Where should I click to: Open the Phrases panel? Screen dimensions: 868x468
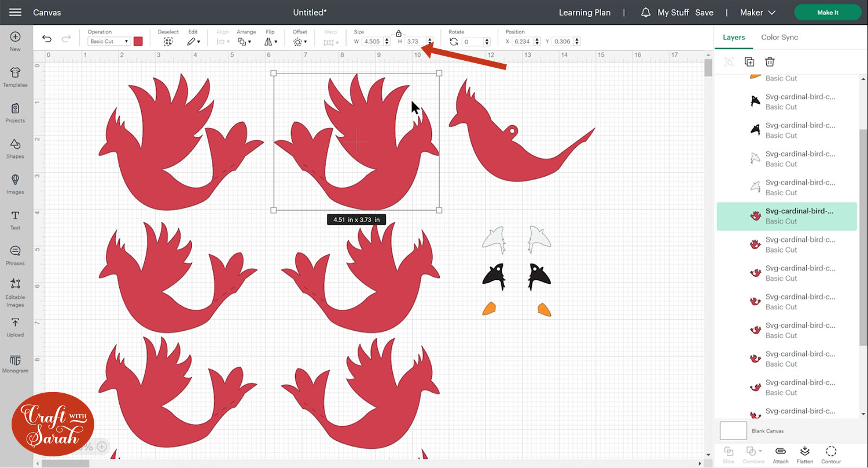(15, 255)
